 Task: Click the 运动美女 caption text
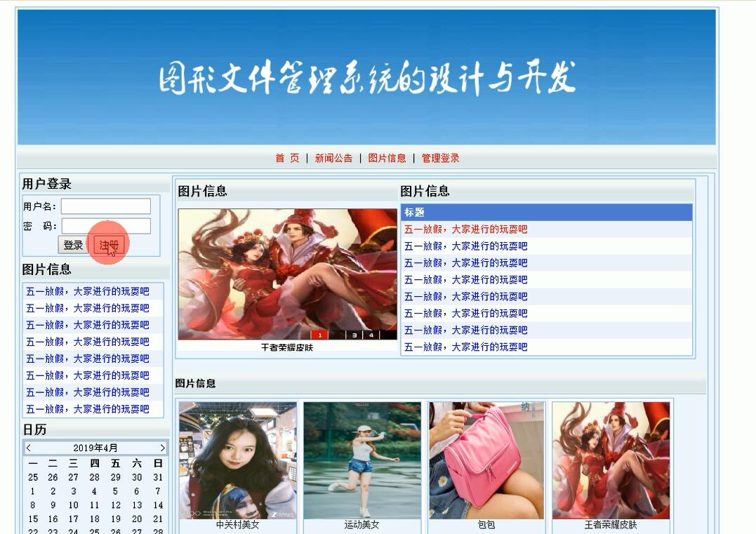[362, 524]
